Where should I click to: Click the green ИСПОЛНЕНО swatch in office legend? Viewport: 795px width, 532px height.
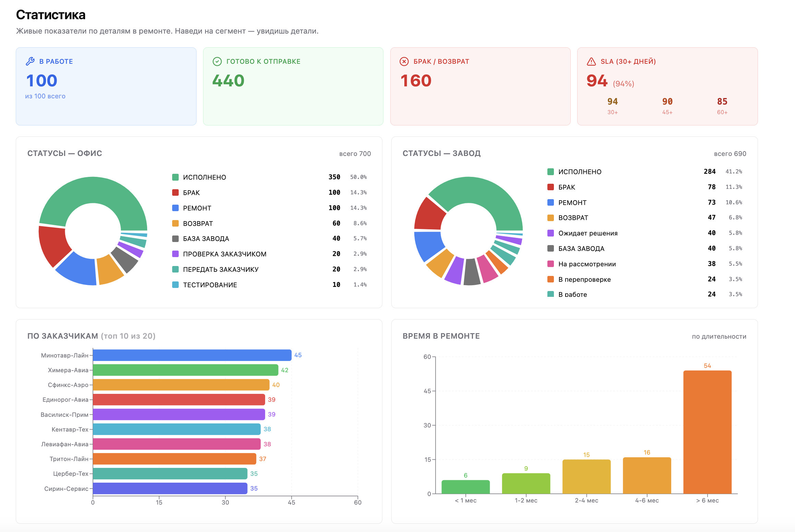point(175,177)
